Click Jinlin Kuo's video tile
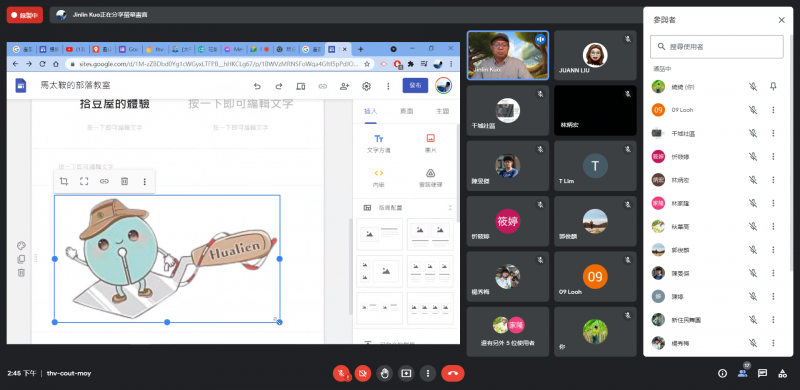800x390 pixels. tap(508, 55)
